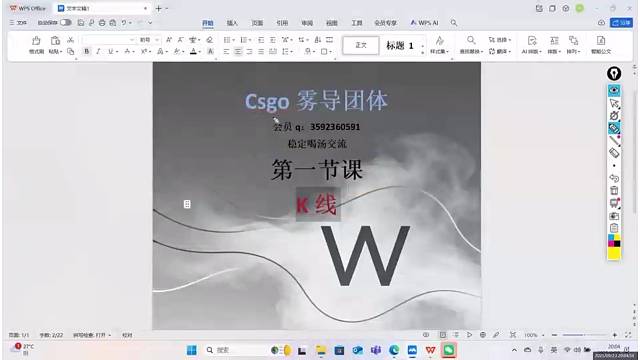Open the Windows Start menu
The width and height of the screenshot is (640, 360).
coord(191,350)
